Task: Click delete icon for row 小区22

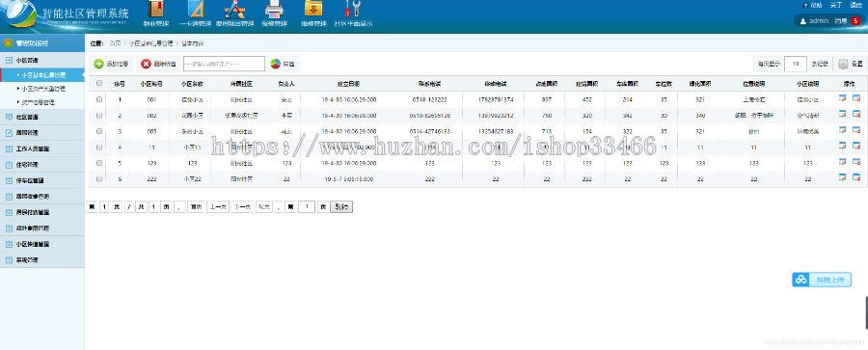Action: pos(855,177)
